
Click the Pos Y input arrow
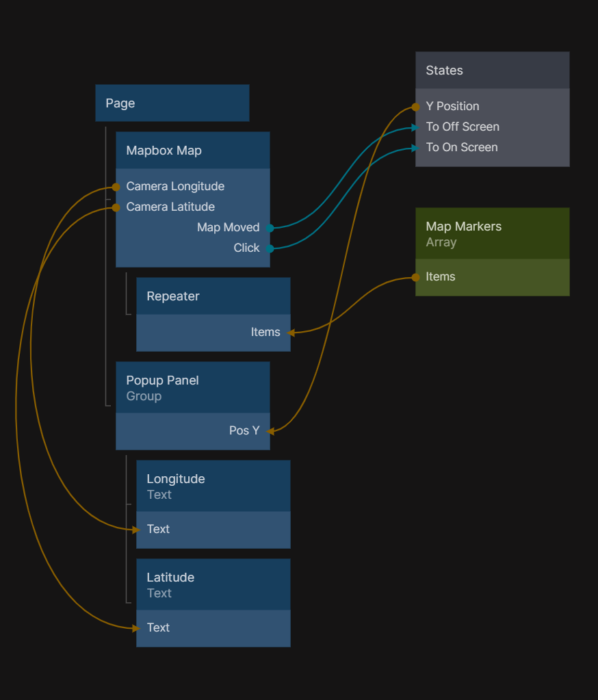point(271,431)
